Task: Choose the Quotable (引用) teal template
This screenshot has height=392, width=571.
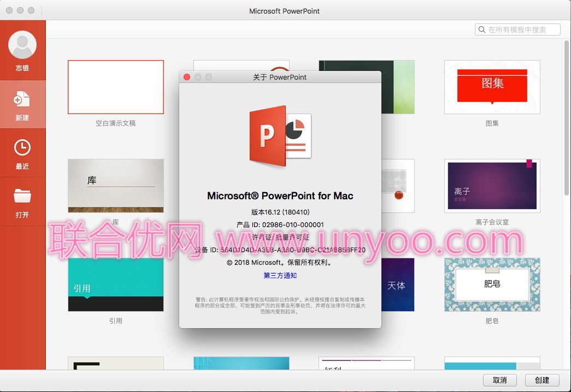Action: pos(116,284)
